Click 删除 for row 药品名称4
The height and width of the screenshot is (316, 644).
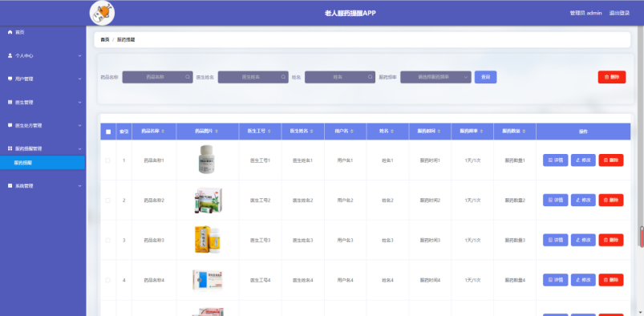click(611, 280)
